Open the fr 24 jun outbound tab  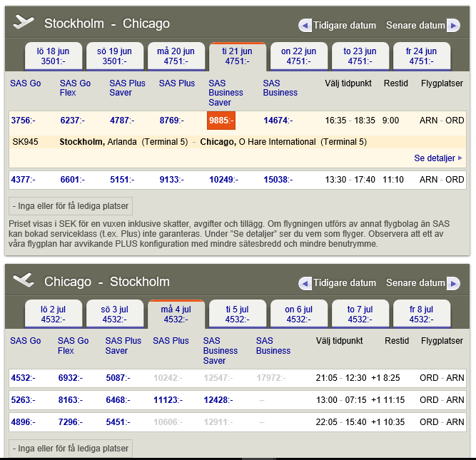pyautogui.click(x=421, y=56)
